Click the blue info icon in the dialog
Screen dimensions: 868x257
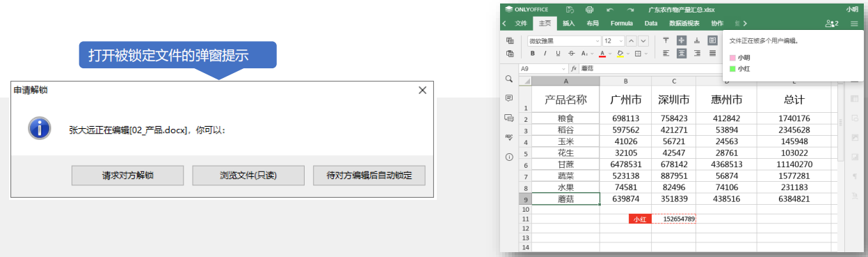[x=39, y=128]
